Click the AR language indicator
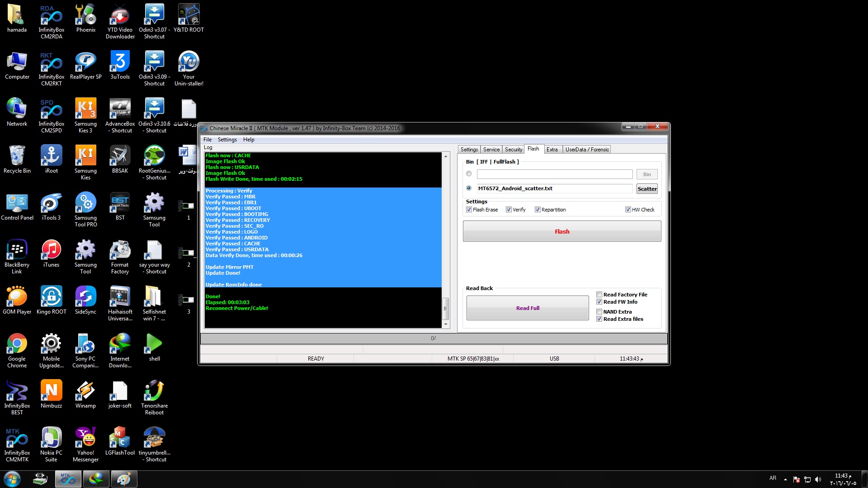Image resolution: width=868 pixels, height=488 pixels. (x=773, y=478)
